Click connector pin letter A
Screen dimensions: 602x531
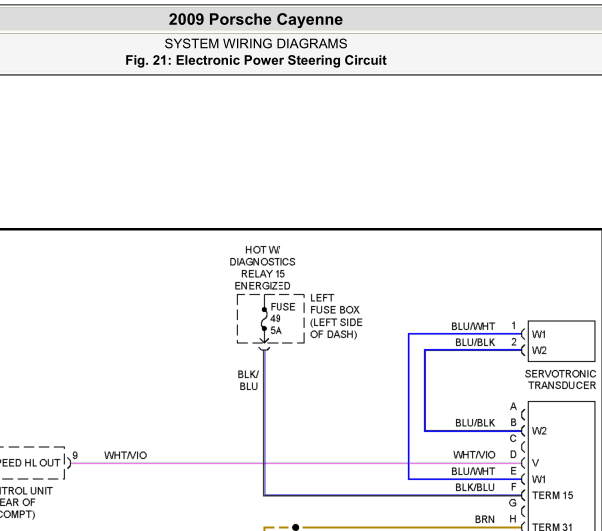[513, 407]
